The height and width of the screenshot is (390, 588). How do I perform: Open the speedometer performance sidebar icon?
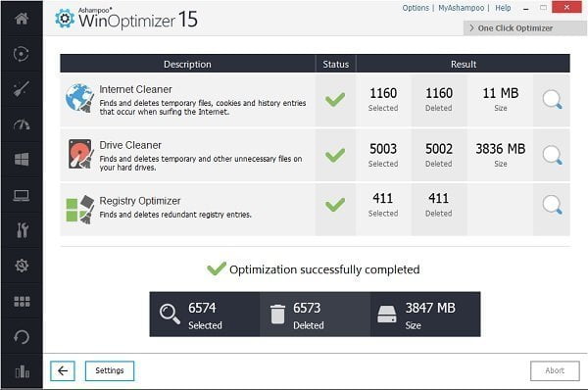click(22, 124)
